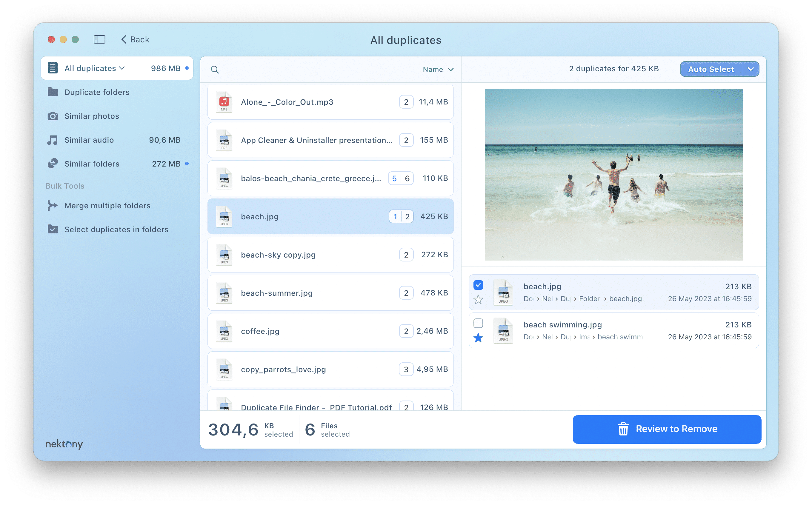
Task: Expand the All Duplicates dropdown in sidebar
Action: point(122,69)
